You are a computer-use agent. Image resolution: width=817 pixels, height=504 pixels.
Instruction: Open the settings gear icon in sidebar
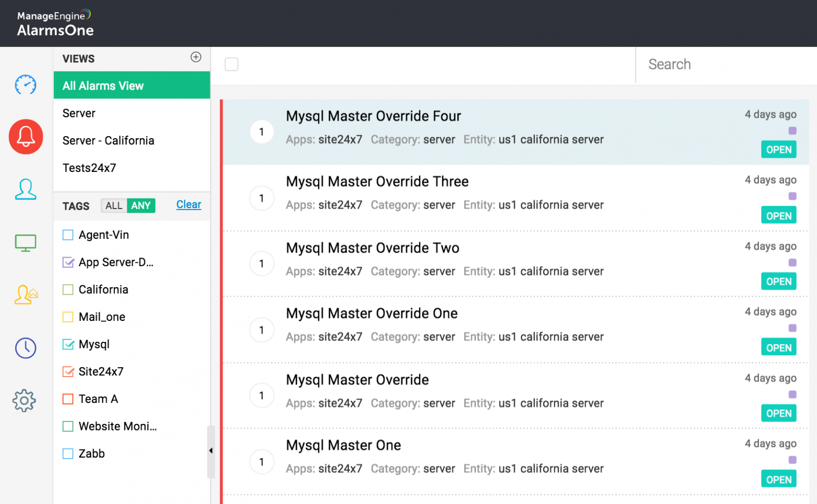click(x=25, y=401)
